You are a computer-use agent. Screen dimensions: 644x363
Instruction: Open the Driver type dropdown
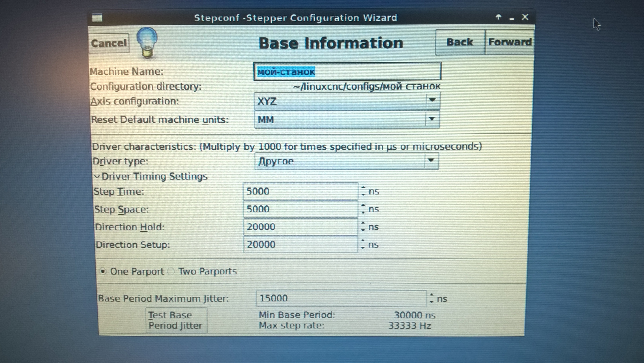click(346, 161)
